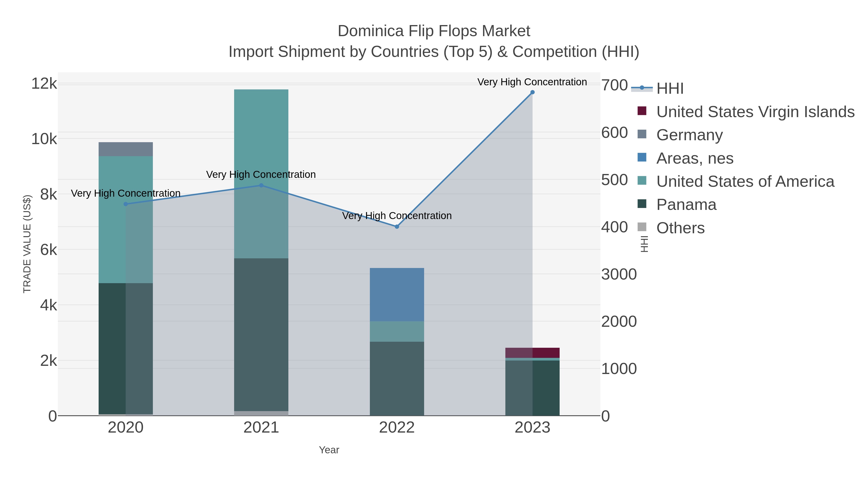Toggle United States of America legend entry
This screenshot has width=868, height=488.
tap(736, 181)
